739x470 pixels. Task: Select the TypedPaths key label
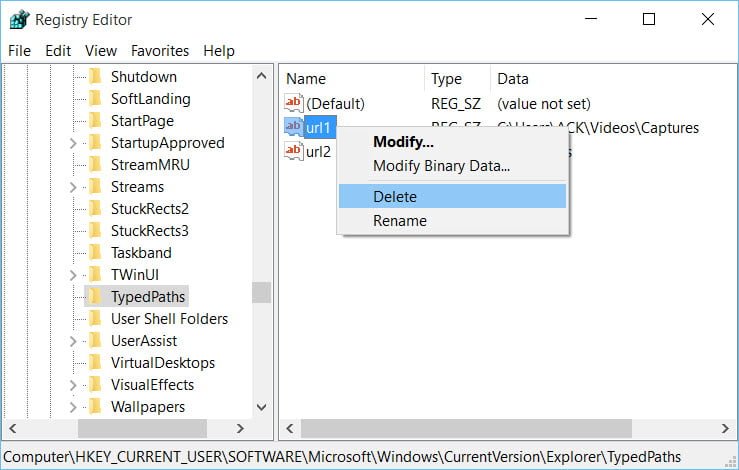(x=148, y=297)
